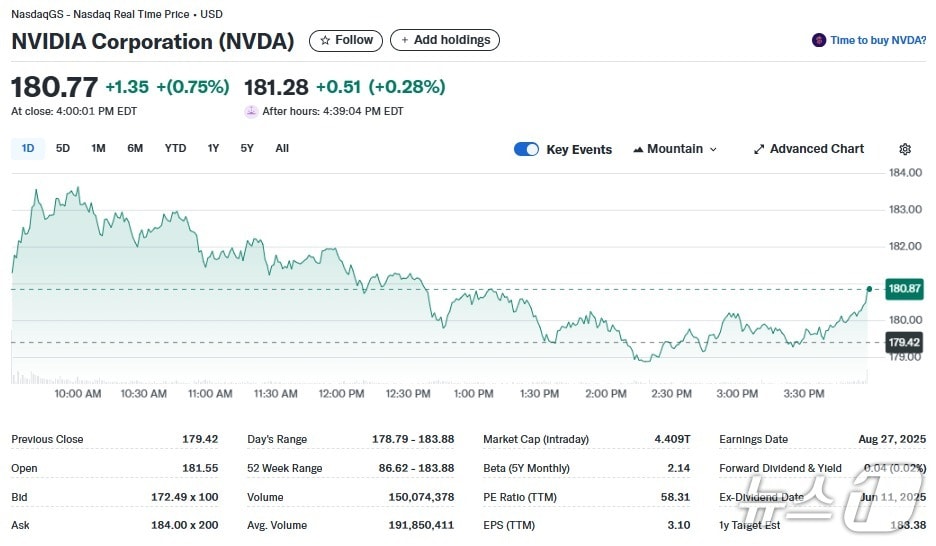The image size is (936, 546).
Task: Click the plus icon in Add holdings
Action: (404, 41)
